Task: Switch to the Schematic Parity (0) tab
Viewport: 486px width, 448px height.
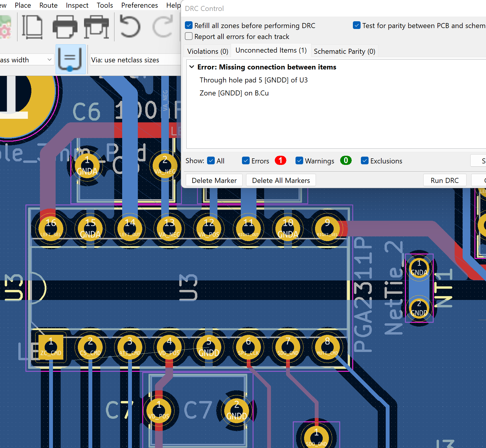Action: pos(345,51)
